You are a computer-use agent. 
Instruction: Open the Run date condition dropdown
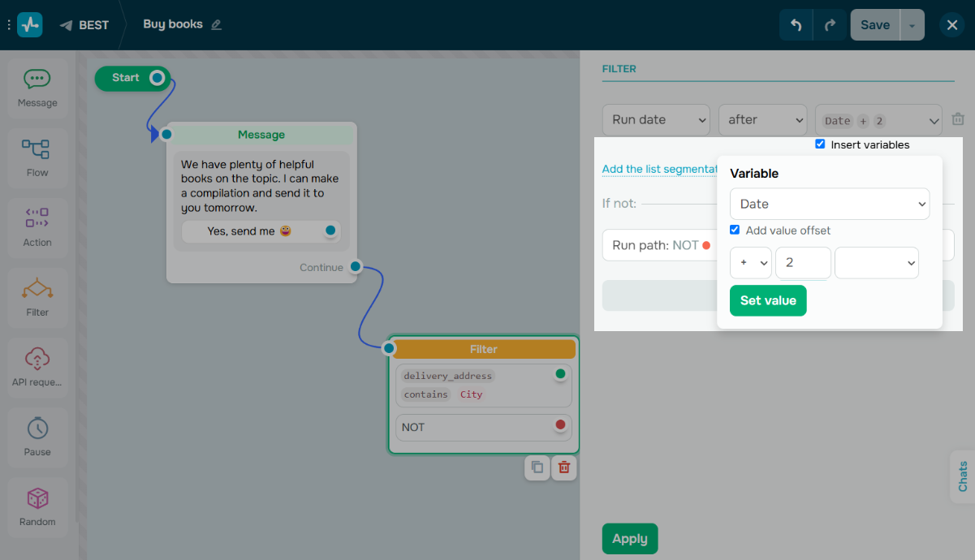point(656,120)
